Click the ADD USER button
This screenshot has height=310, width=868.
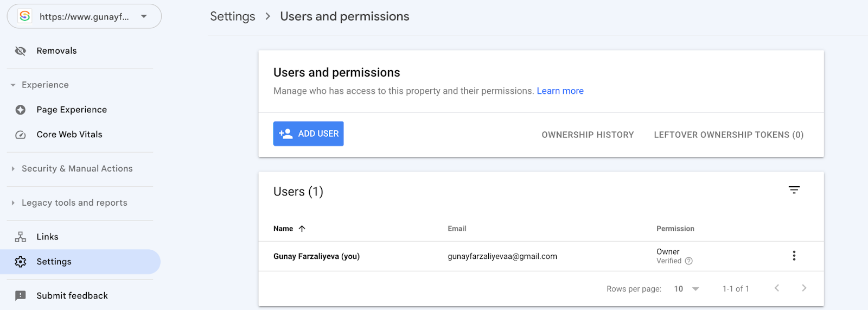pyautogui.click(x=309, y=134)
